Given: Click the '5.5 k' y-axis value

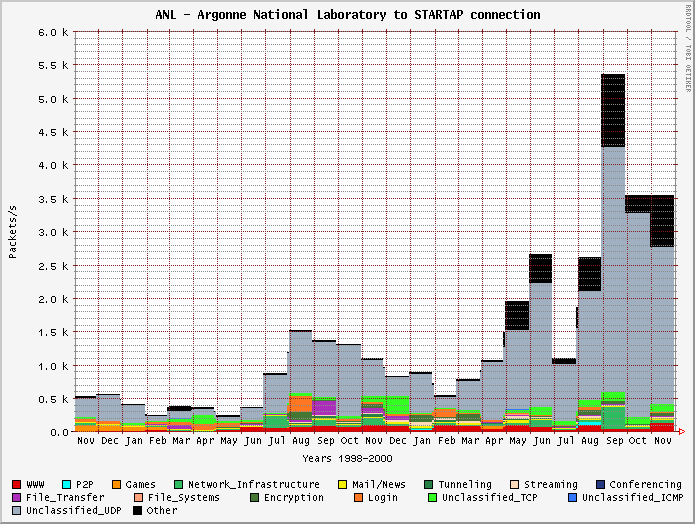Looking at the screenshot, I should click(x=53, y=66).
